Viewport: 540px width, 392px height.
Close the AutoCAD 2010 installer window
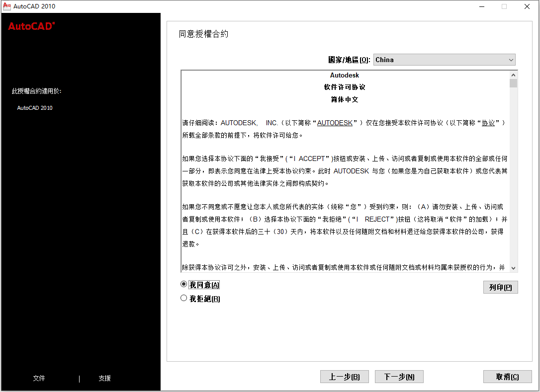pos(527,6)
